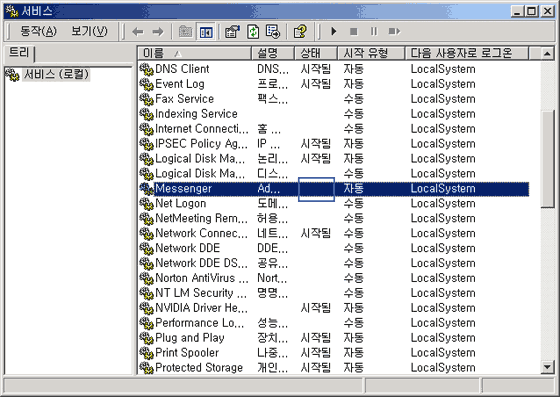560x397 pixels.
Task: Open the 동작(A) menu
Action: pos(38,31)
